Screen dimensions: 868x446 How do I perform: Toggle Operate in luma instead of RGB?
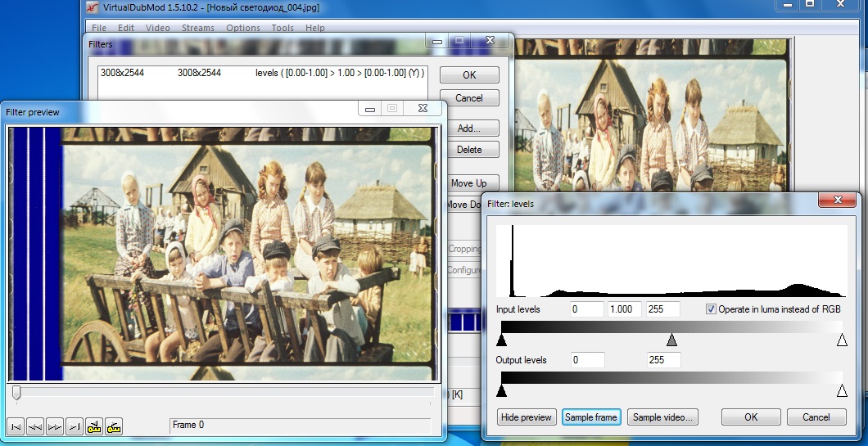click(711, 309)
